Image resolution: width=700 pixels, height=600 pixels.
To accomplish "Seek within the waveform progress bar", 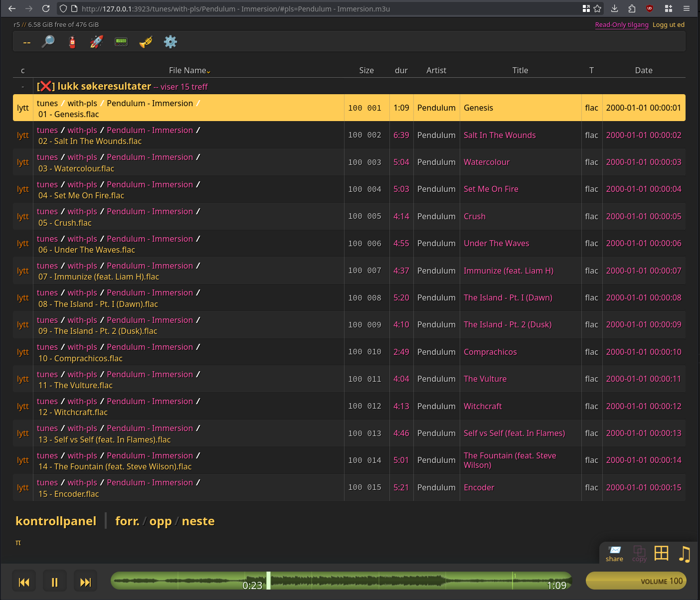I will coord(341,581).
